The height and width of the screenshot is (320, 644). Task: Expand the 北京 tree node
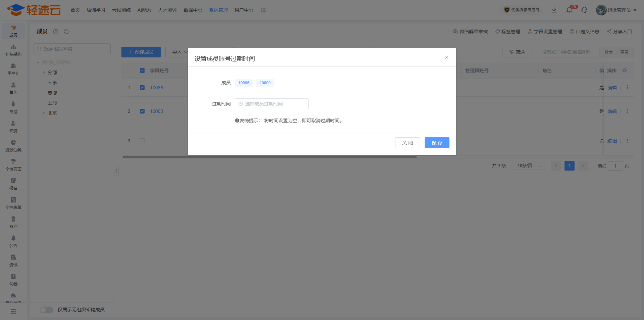44,113
